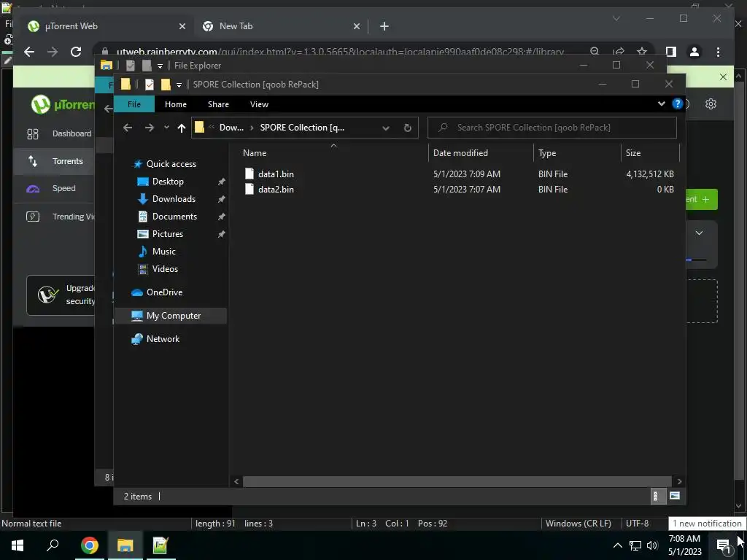747x560 pixels.
Task: Expand the torrent card chevron
Action: pyautogui.click(x=699, y=233)
